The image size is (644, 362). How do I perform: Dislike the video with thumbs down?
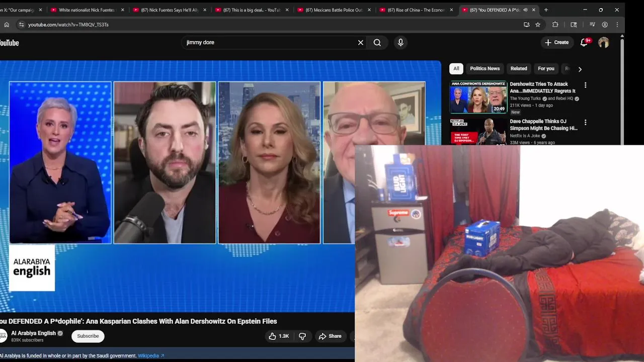click(x=302, y=336)
